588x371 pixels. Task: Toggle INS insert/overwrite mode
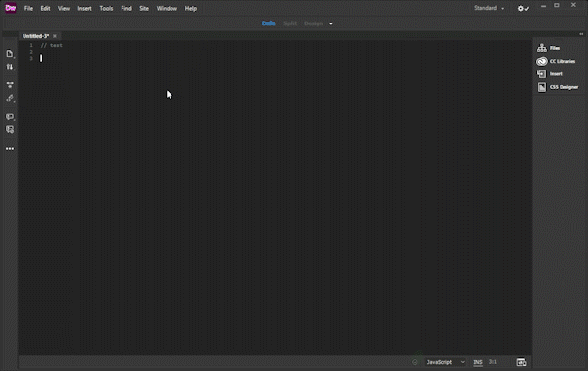[478, 362]
